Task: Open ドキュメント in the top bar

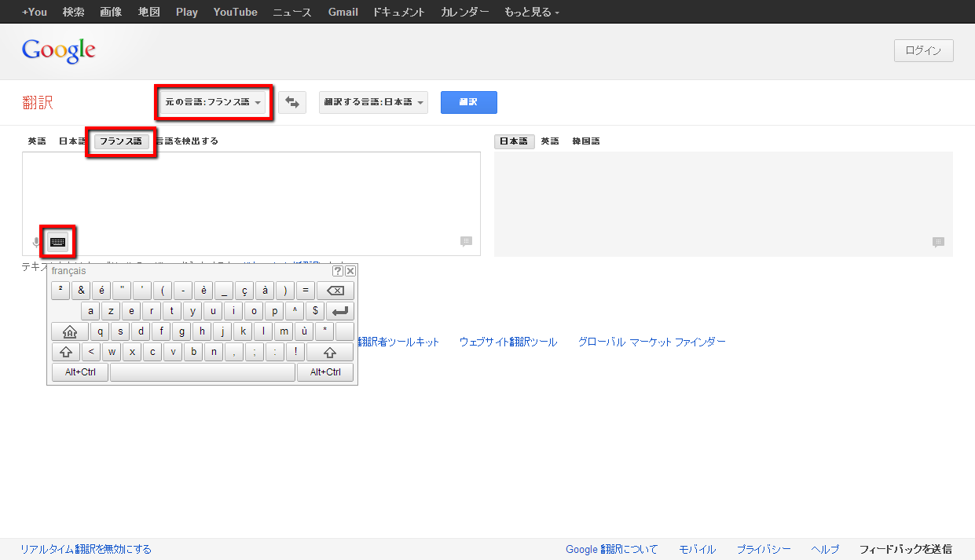Action: tap(399, 12)
